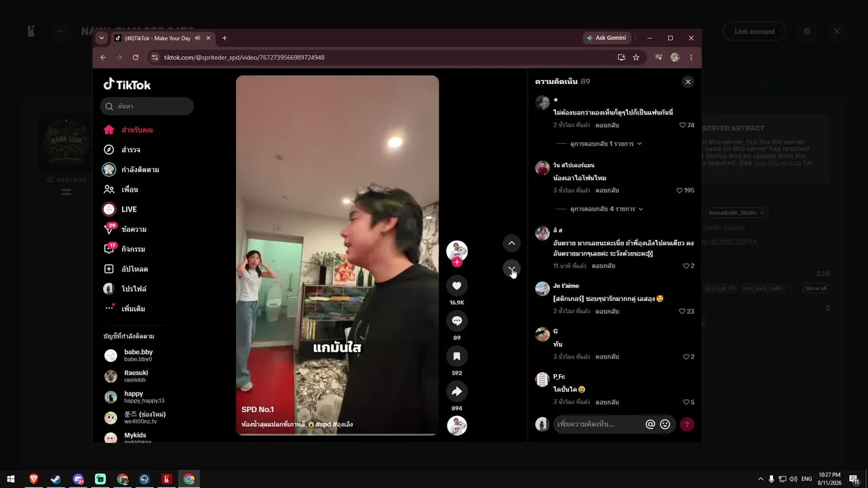Show hidden system tray icons
This screenshot has height=488, width=868.
tap(760, 479)
